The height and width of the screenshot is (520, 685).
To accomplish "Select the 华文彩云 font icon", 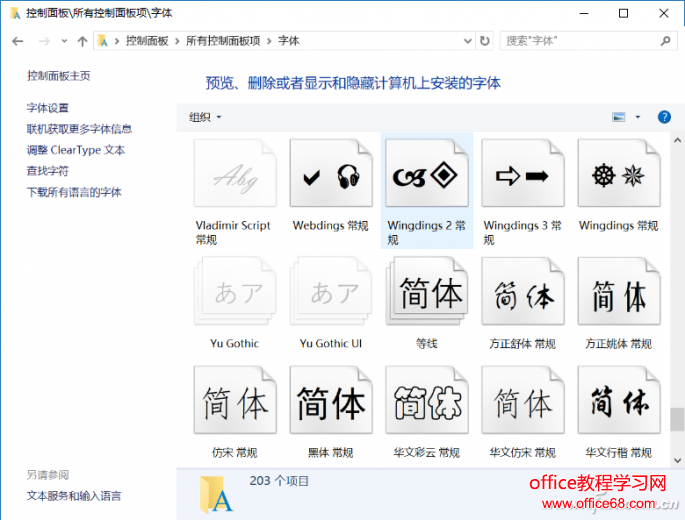I will (427, 400).
